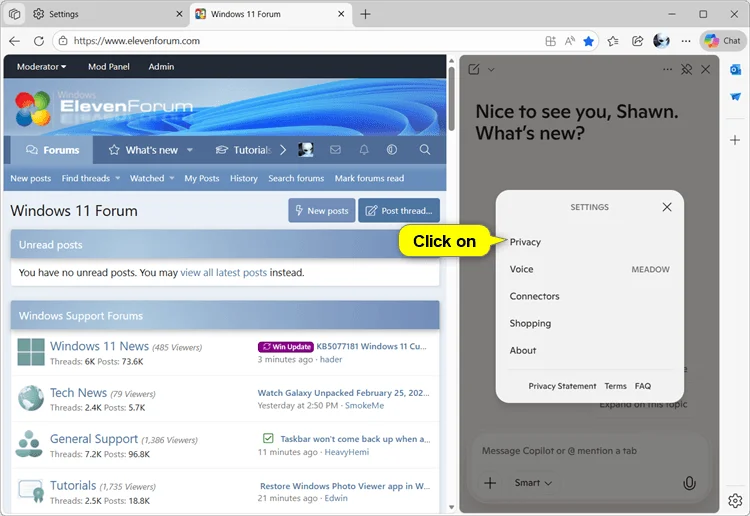Image resolution: width=750 pixels, height=516 pixels.
Task: Click the Share icon in toolbar
Action: (x=637, y=41)
